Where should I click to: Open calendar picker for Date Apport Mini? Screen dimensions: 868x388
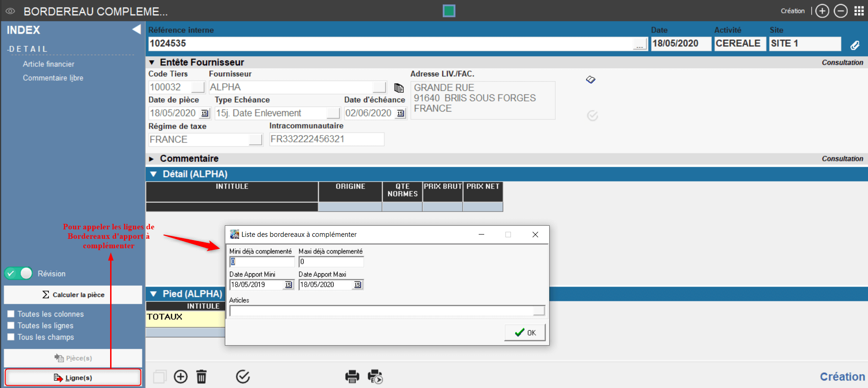pos(288,285)
